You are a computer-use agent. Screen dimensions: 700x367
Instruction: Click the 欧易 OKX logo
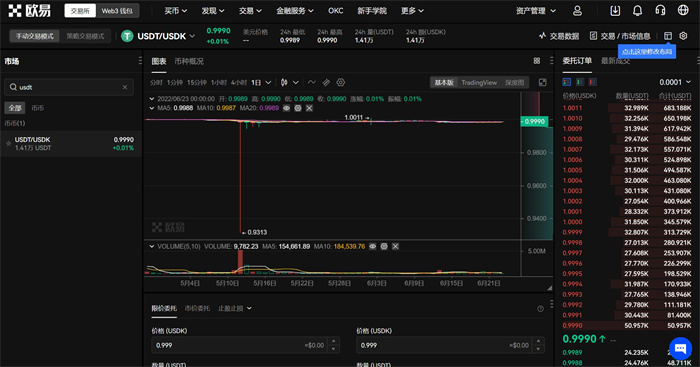29,11
